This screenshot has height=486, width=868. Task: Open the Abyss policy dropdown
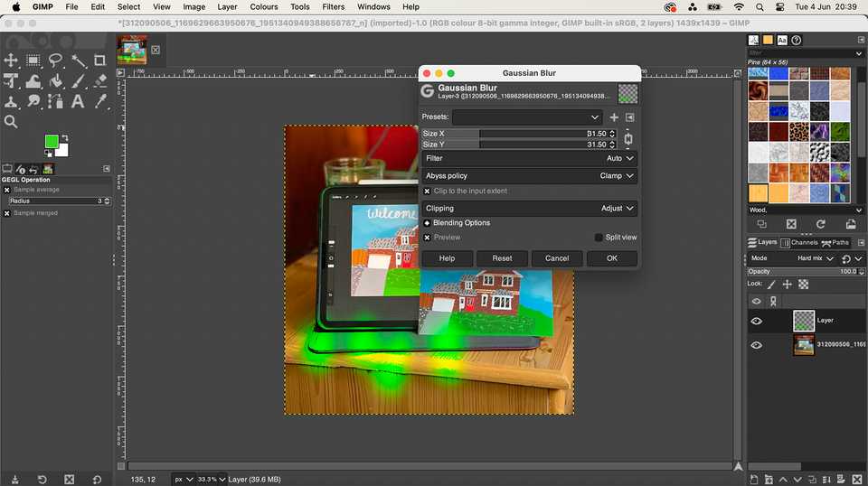coord(529,176)
